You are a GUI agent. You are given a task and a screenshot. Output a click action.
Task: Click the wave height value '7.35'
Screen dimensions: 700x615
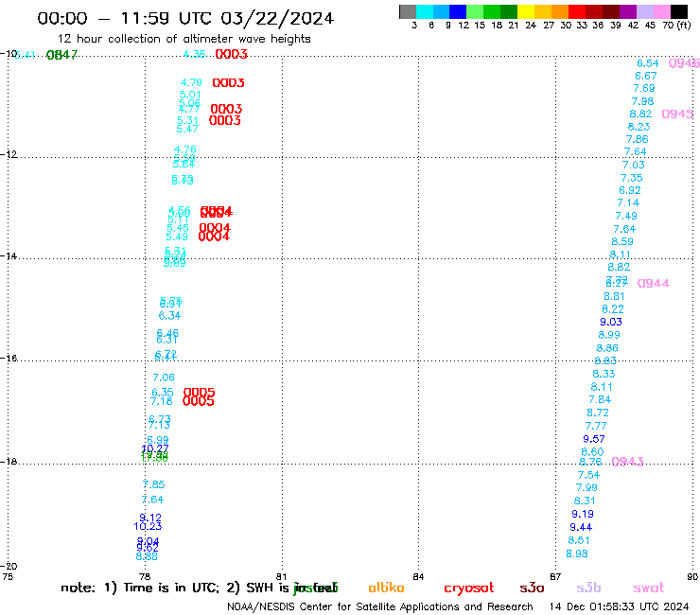[x=631, y=178]
